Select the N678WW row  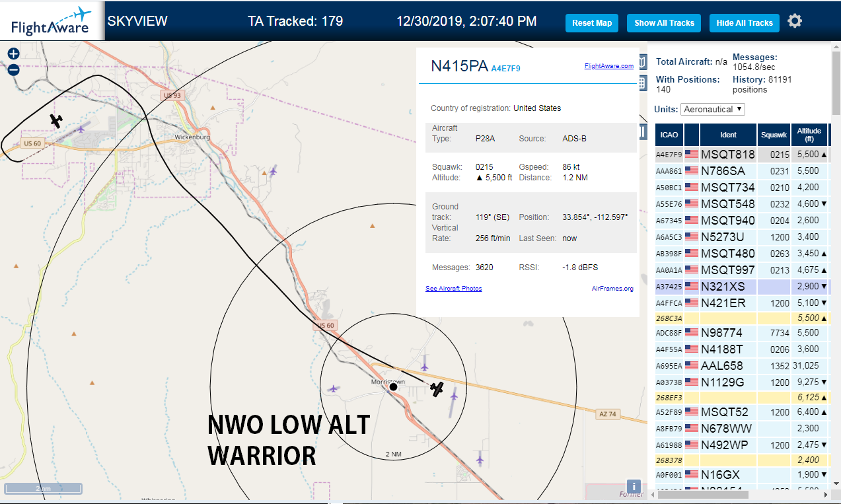click(743, 428)
